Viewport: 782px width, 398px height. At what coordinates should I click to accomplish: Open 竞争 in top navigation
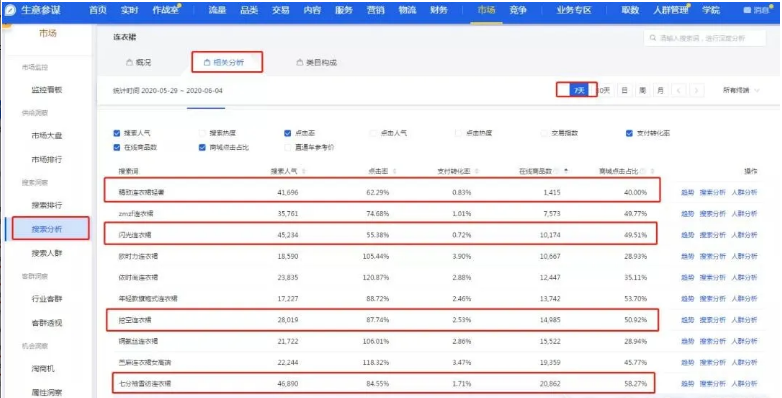point(518,10)
